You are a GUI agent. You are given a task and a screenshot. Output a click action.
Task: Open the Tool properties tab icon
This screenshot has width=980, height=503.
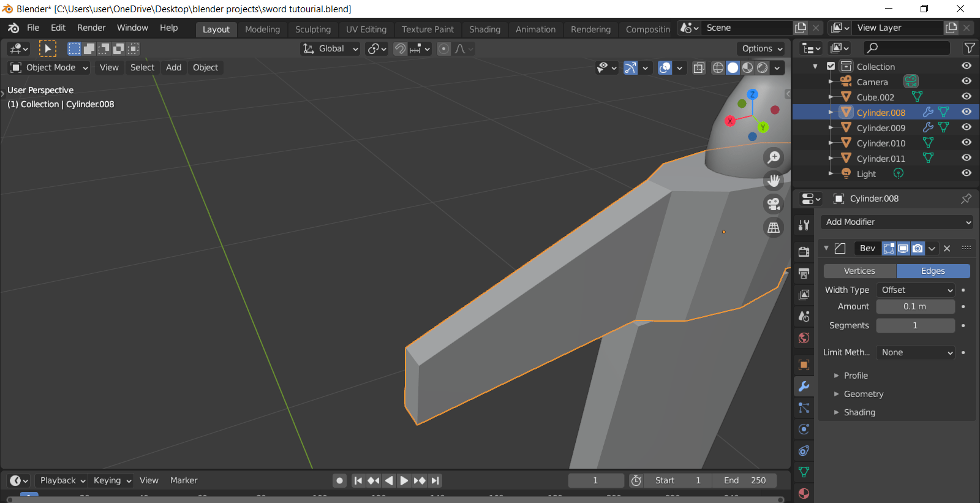(804, 225)
